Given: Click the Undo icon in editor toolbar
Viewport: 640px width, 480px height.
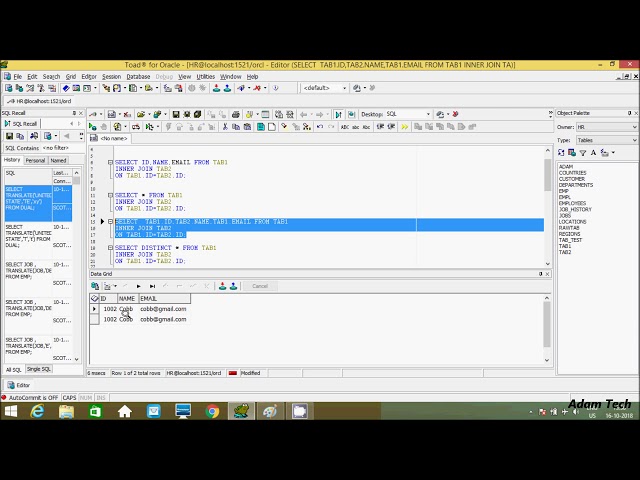Looking at the screenshot, I should pyautogui.click(x=320, y=127).
